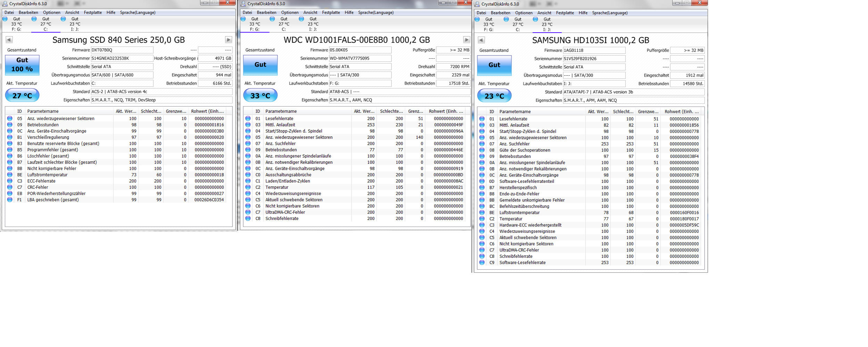868x347 pixels.
Task: Click the 33 °C temperature button
Action: tap(260, 95)
